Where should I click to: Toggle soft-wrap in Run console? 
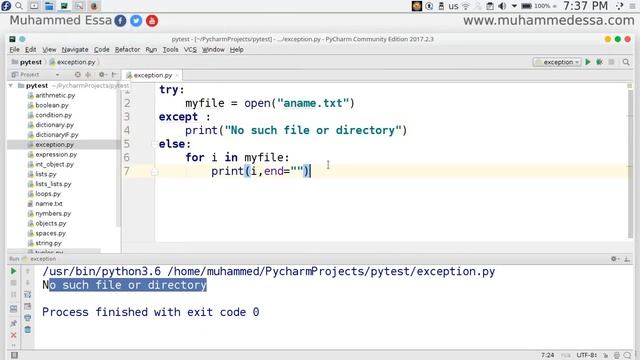point(28,294)
